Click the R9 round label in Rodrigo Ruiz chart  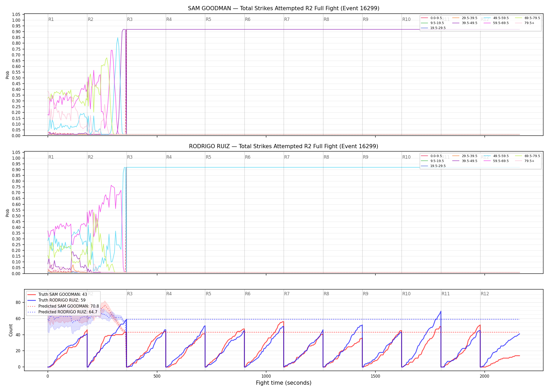(x=365, y=157)
